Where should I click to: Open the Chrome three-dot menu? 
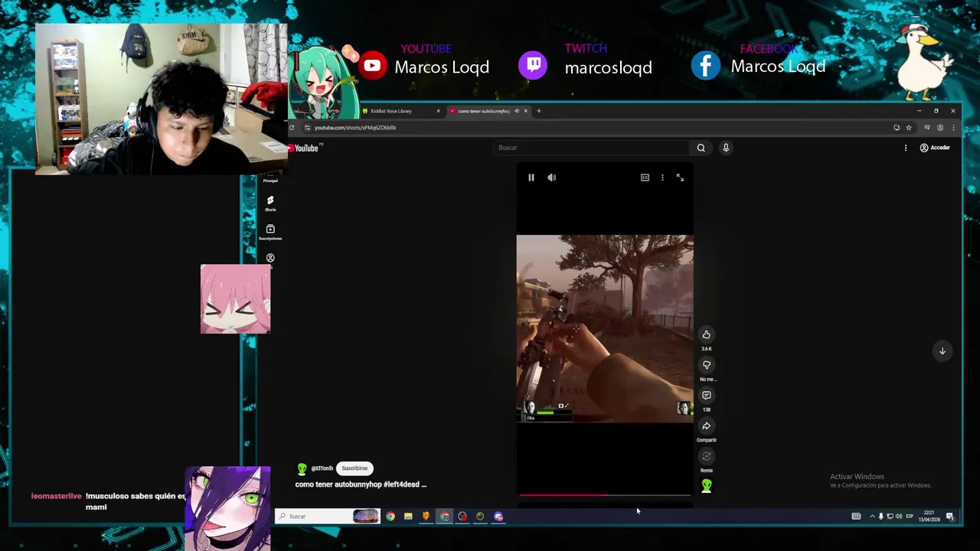pos(953,128)
